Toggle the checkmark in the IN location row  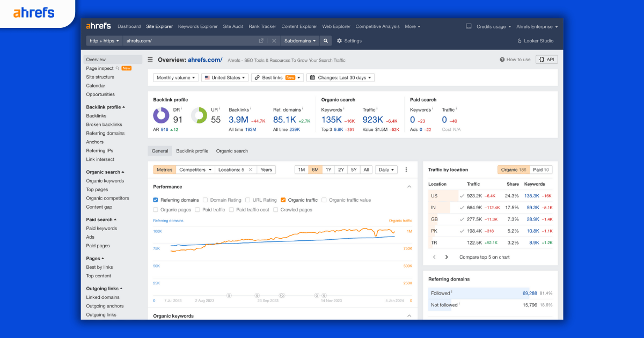[x=462, y=208]
